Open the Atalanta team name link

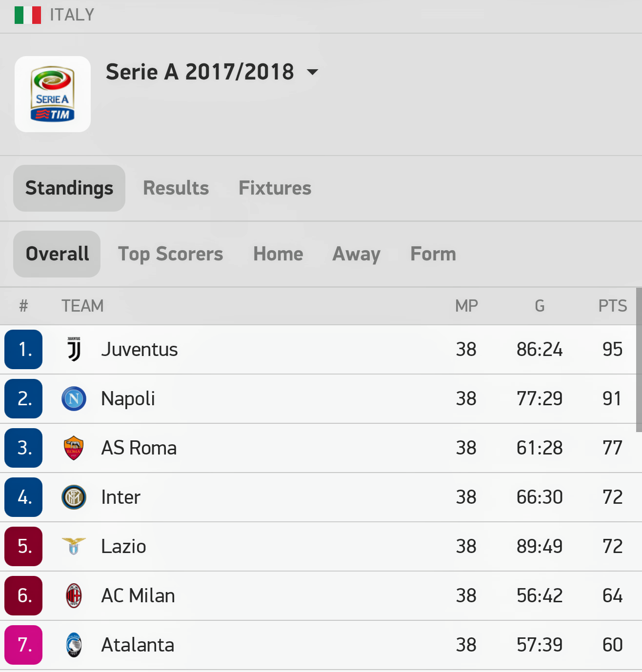pyautogui.click(x=138, y=645)
